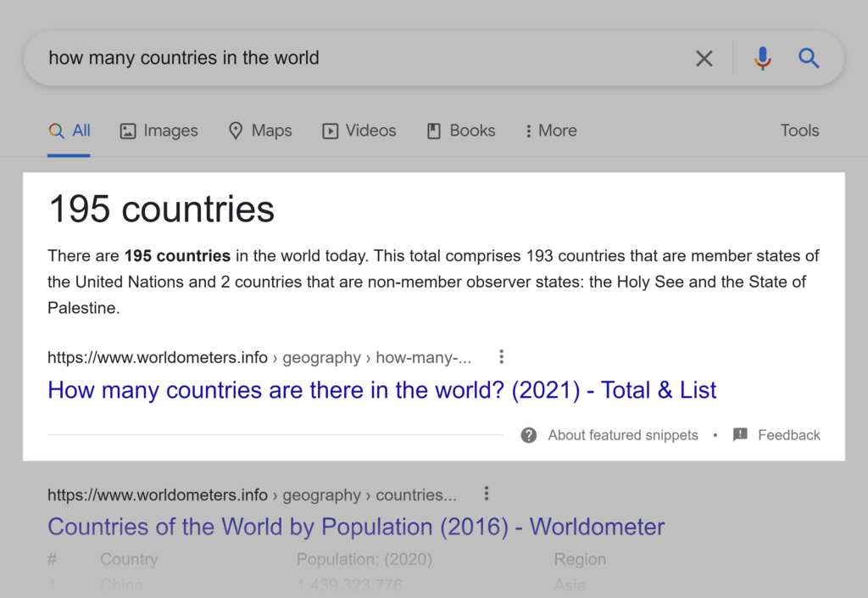Expand the More search categories menu
868x598 pixels.
coord(550,131)
